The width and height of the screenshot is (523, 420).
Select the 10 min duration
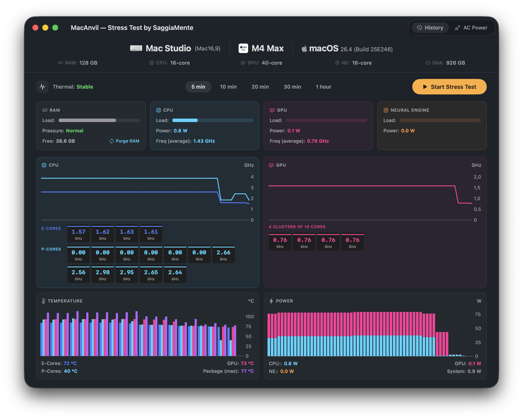(228, 87)
